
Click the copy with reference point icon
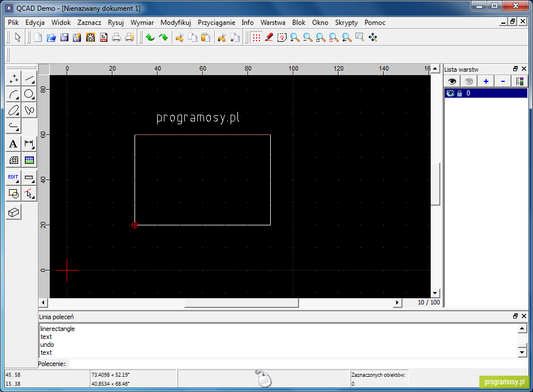235,37
